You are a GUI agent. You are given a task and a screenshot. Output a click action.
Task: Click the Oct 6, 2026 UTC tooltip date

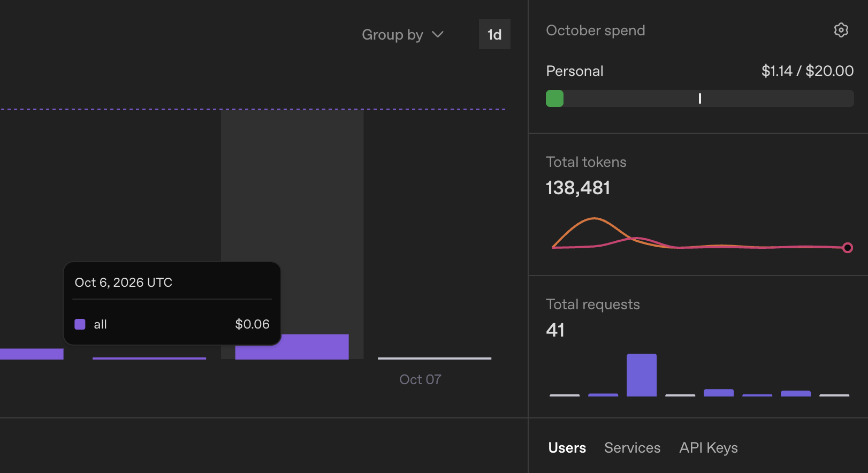tap(124, 283)
